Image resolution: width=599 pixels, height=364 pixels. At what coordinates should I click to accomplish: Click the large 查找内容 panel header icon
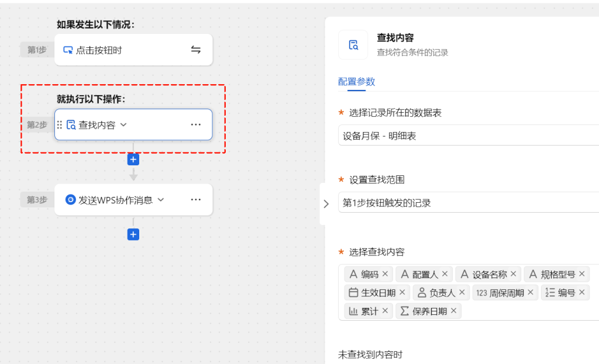(353, 45)
